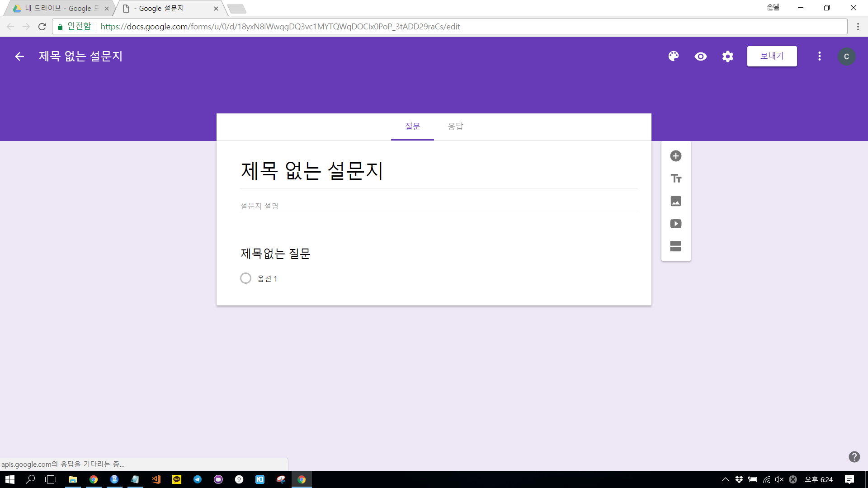Expand hidden system tray icons arrow
This screenshot has height=488, width=868.
[725, 479]
